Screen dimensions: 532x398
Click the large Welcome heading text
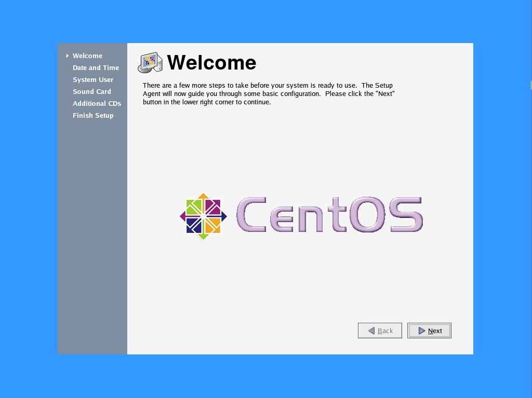tap(211, 63)
